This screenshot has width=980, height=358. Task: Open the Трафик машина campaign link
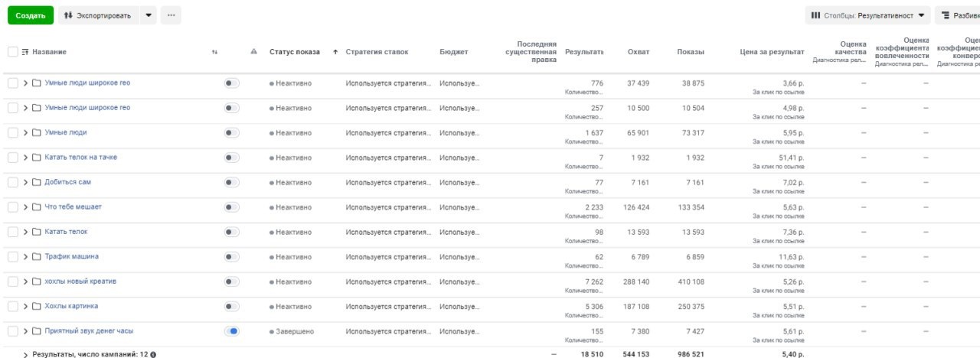click(x=72, y=256)
